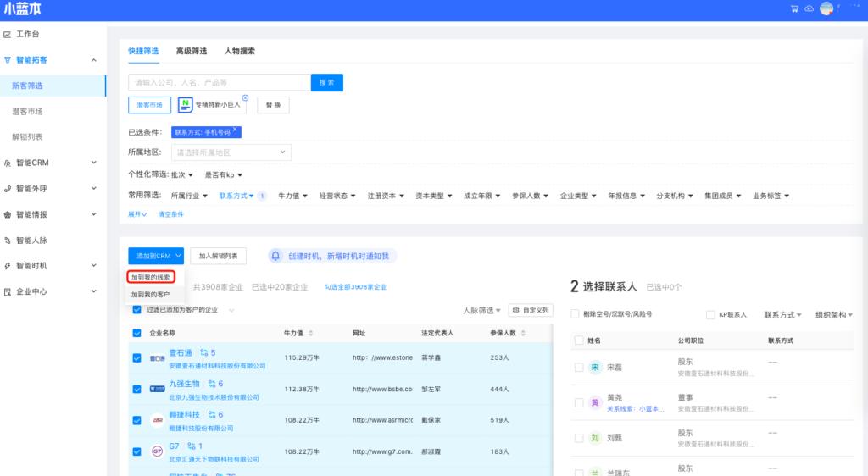The height and width of the screenshot is (476, 868).
Task: Click the 勾选全部3908家企业 link
Action: coord(355,287)
